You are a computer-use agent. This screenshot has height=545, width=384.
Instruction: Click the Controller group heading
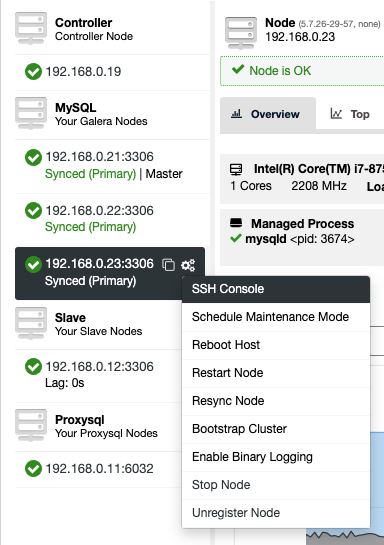[x=84, y=23]
